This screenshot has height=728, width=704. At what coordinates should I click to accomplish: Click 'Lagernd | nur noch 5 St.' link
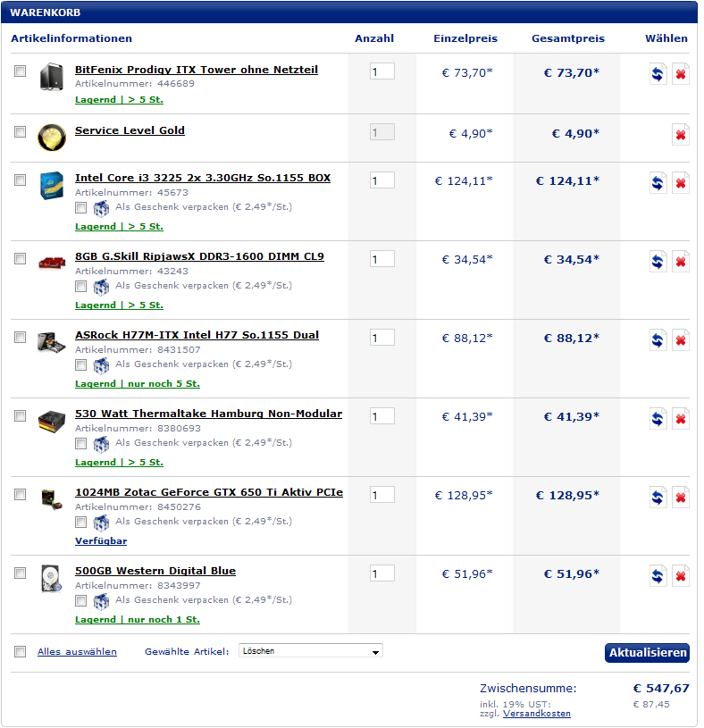pos(138,383)
